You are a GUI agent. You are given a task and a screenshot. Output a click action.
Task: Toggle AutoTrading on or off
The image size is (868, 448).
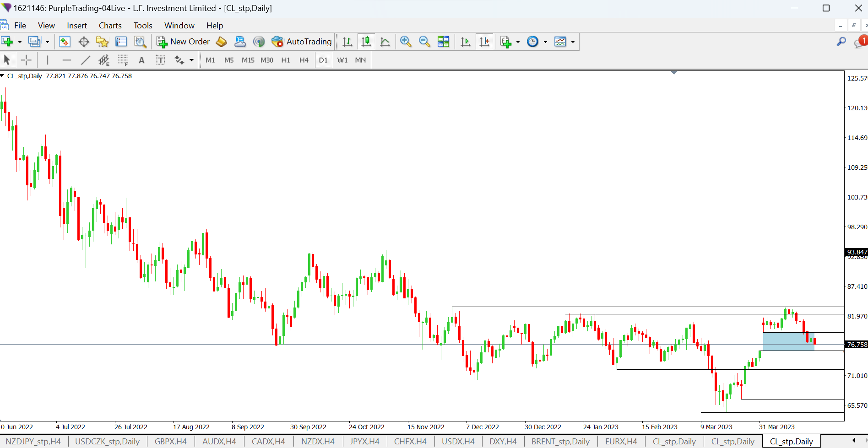pos(301,42)
